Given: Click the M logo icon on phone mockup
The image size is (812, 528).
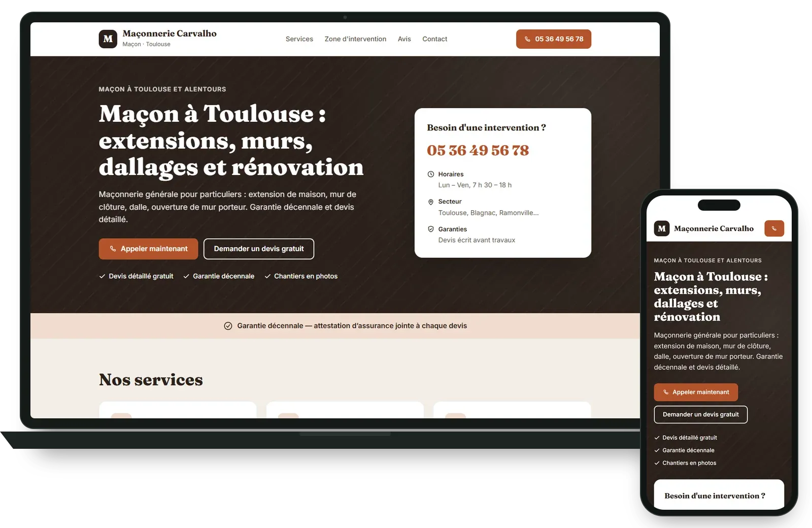Looking at the screenshot, I should (x=662, y=228).
